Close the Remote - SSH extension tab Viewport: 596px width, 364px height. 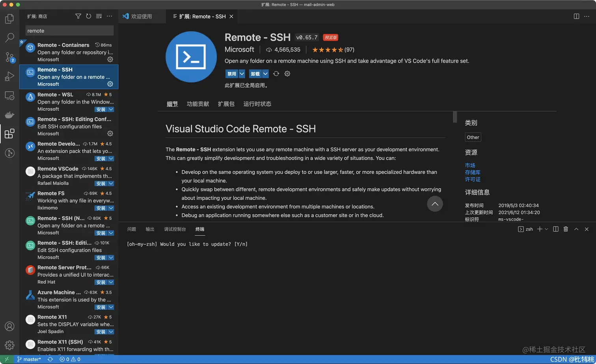tap(231, 16)
